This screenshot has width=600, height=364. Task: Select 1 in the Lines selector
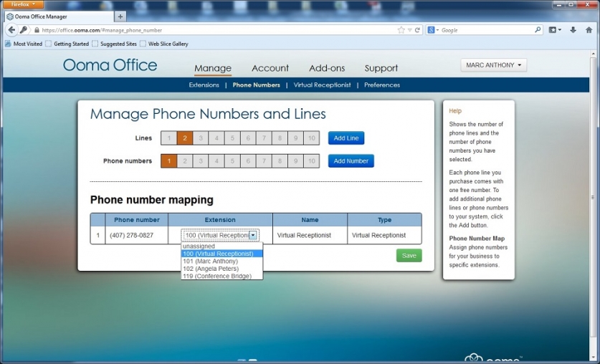click(168, 138)
